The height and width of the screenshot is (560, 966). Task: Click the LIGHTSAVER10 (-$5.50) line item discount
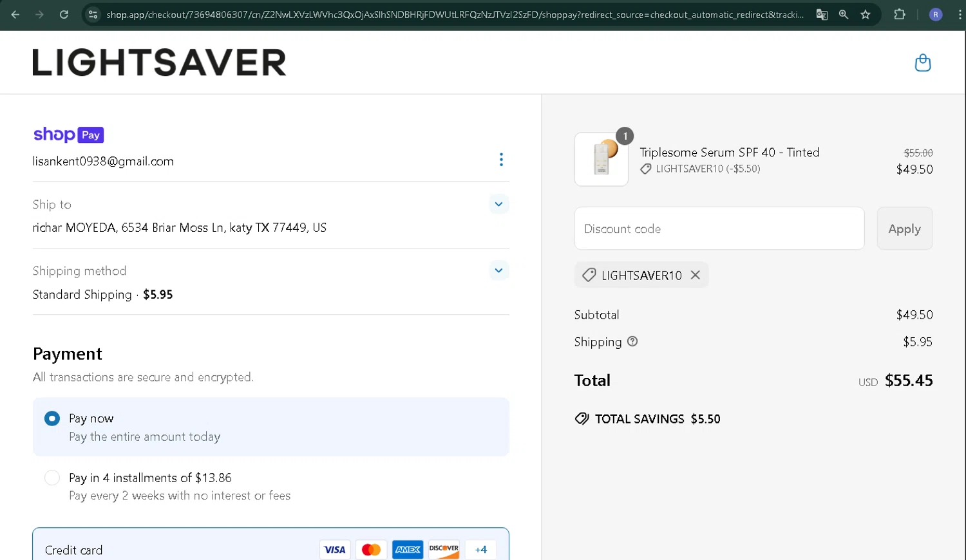(x=708, y=169)
